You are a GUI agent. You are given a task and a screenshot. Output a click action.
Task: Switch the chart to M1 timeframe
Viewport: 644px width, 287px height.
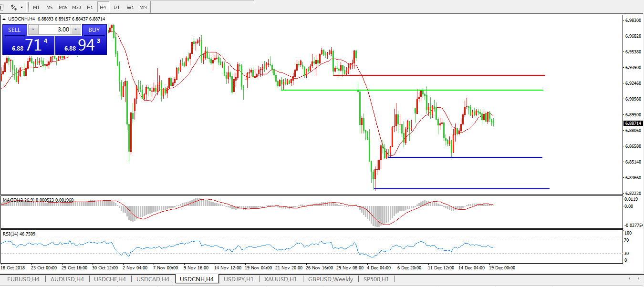pos(36,8)
